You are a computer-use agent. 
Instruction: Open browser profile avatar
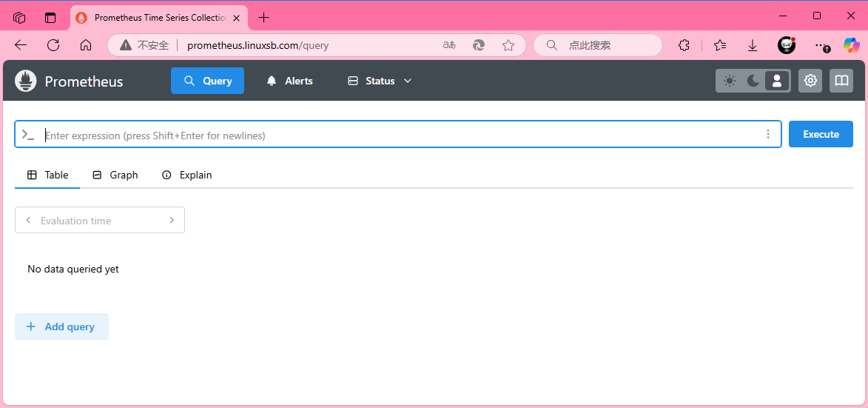pos(786,45)
